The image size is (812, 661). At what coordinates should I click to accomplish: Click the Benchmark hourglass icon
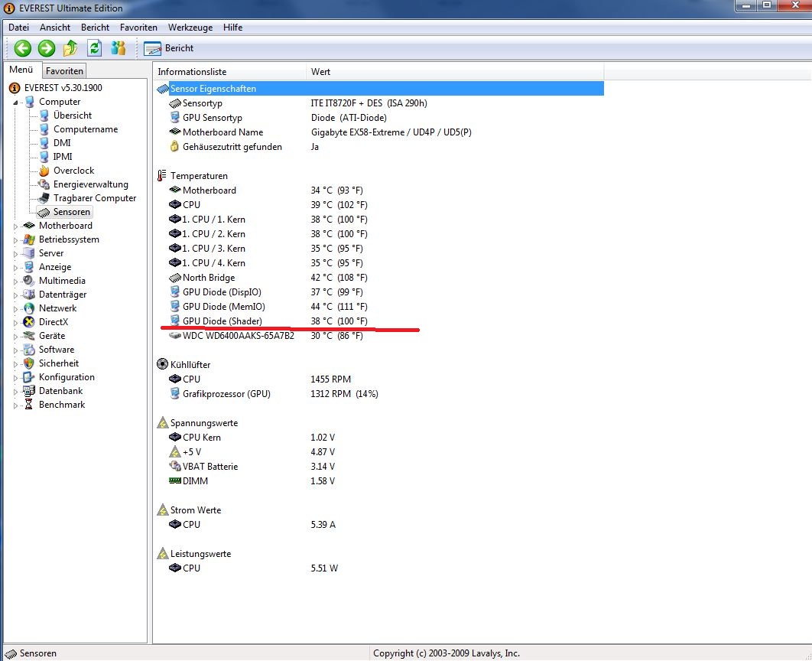coord(29,405)
